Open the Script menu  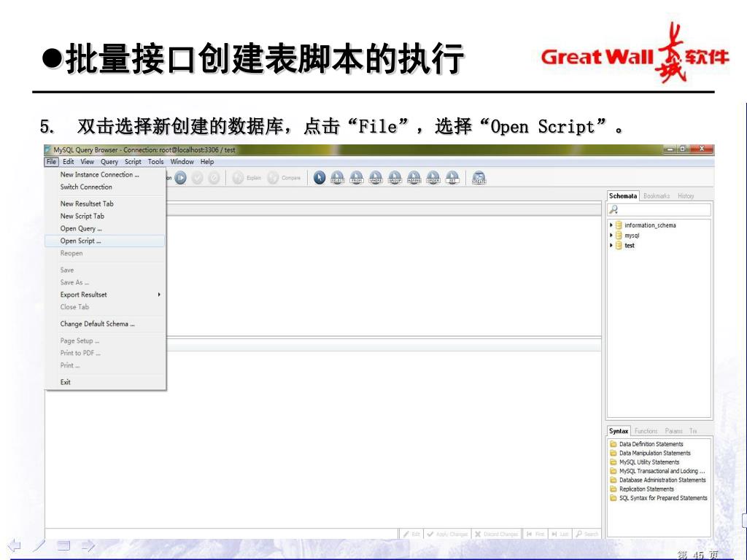133,162
